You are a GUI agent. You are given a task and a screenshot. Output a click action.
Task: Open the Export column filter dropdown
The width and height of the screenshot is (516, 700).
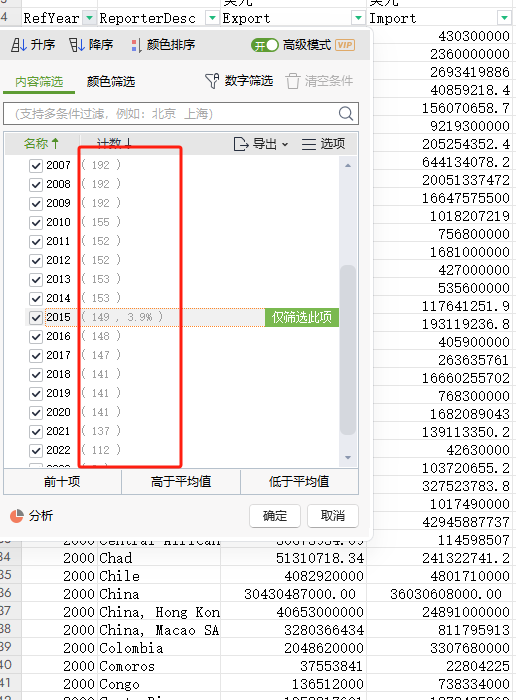pos(358,18)
